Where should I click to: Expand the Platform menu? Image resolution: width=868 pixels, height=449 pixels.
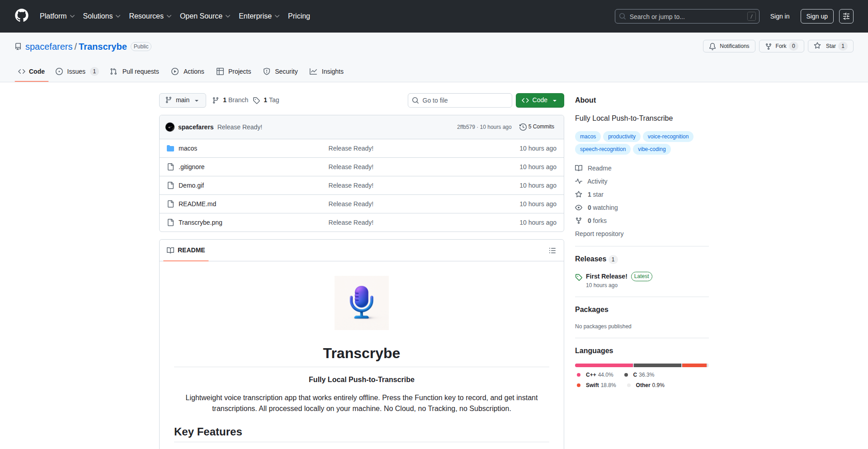pyautogui.click(x=57, y=16)
